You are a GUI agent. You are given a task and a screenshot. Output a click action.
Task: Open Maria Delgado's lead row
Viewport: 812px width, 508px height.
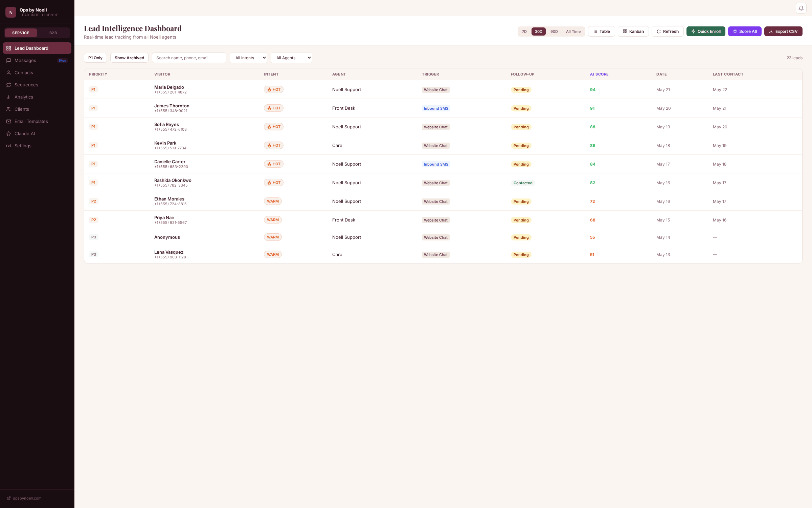(x=443, y=90)
